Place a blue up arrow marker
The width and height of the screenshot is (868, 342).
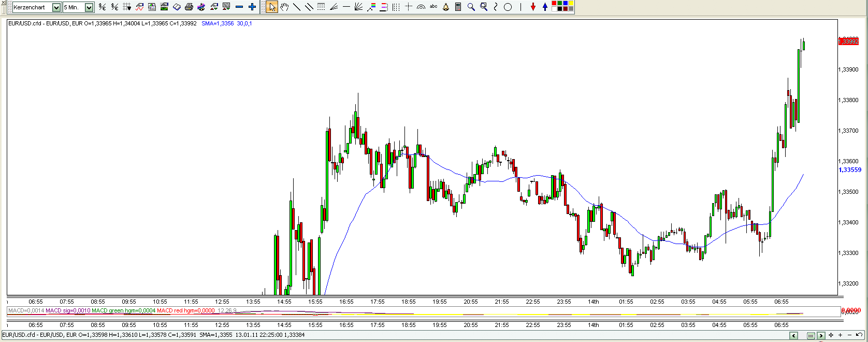point(545,7)
